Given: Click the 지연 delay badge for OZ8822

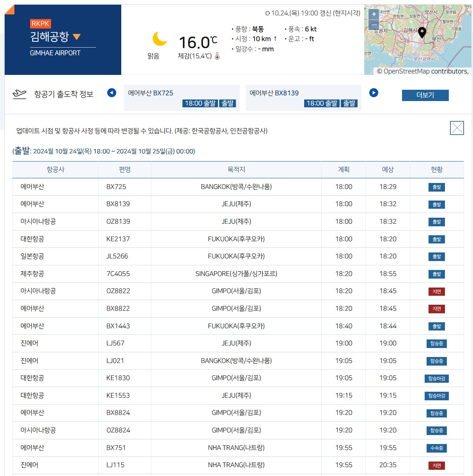Looking at the screenshot, I should pos(437,291).
